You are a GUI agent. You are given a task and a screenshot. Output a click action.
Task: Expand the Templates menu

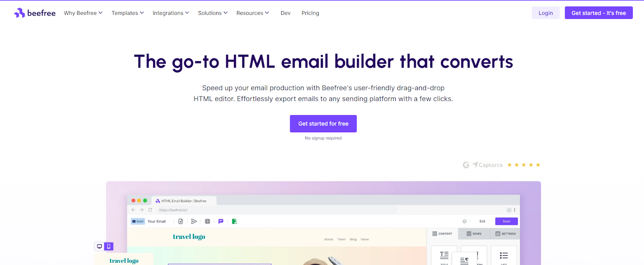(x=128, y=13)
